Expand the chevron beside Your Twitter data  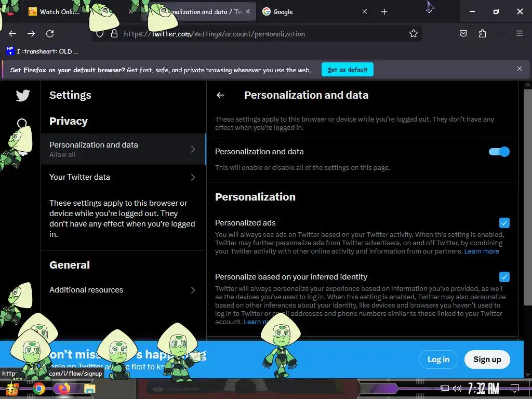click(x=193, y=177)
